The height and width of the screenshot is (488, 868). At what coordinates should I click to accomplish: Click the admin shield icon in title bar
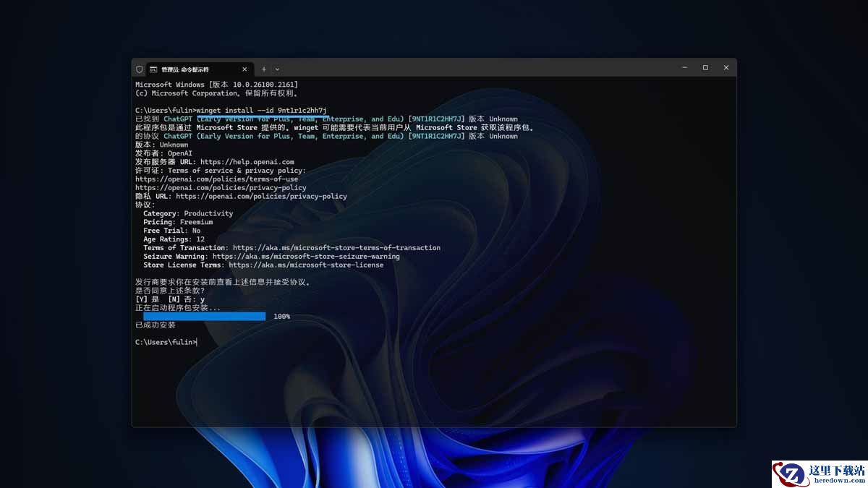click(140, 69)
